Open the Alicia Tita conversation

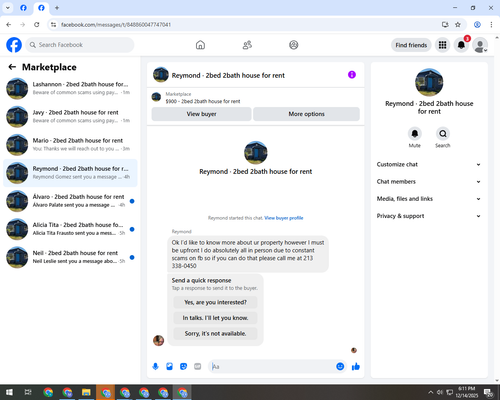coord(70,229)
